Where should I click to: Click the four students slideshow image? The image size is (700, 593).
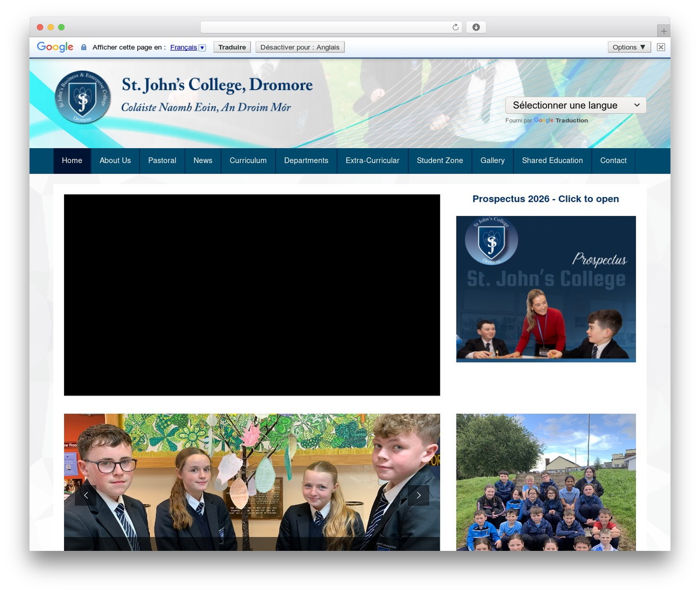pos(252,482)
